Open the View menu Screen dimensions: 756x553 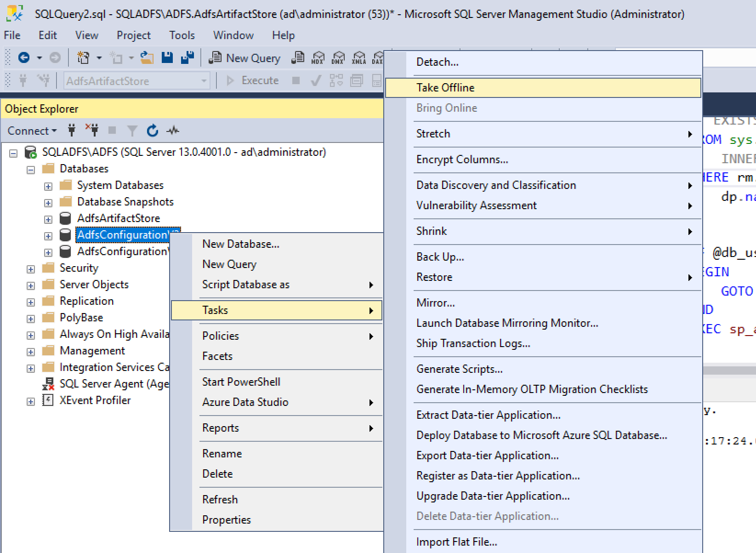(87, 35)
